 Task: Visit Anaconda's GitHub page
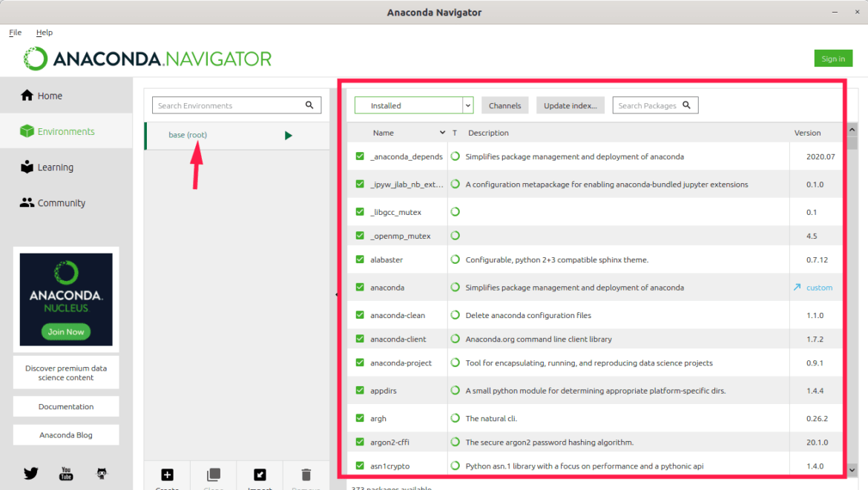click(x=102, y=473)
